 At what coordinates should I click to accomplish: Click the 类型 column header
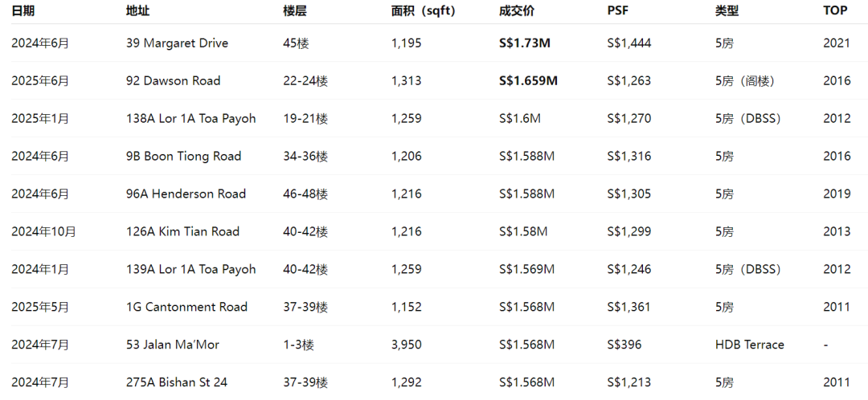pyautogui.click(x=727, y=11)
